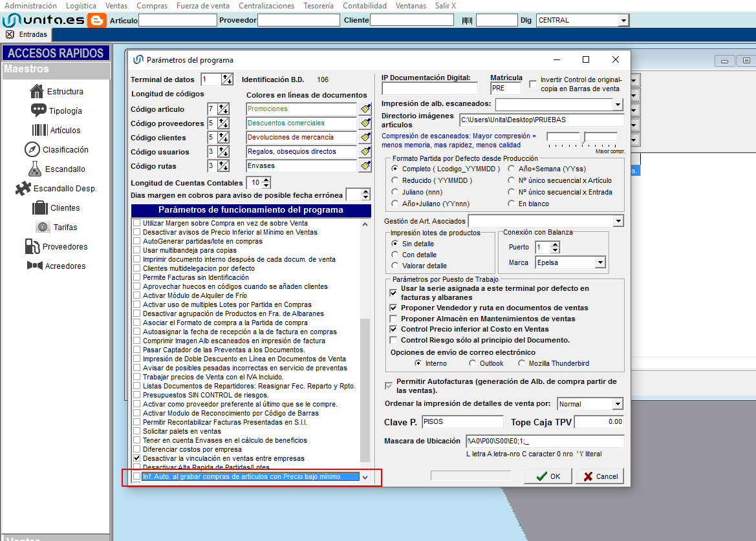Screen dimensions: 756x541
Task: Check Invertir Control de original-copia
Action: pos(533,84)
